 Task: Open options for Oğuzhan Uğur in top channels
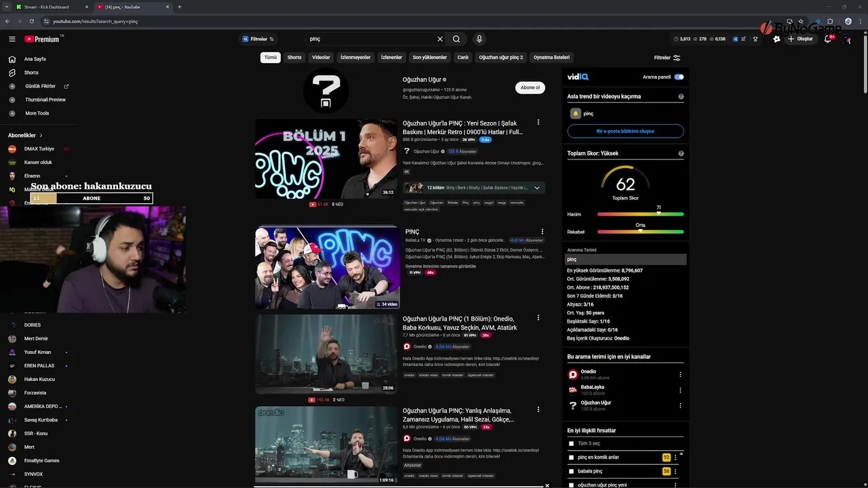(680, 405)
